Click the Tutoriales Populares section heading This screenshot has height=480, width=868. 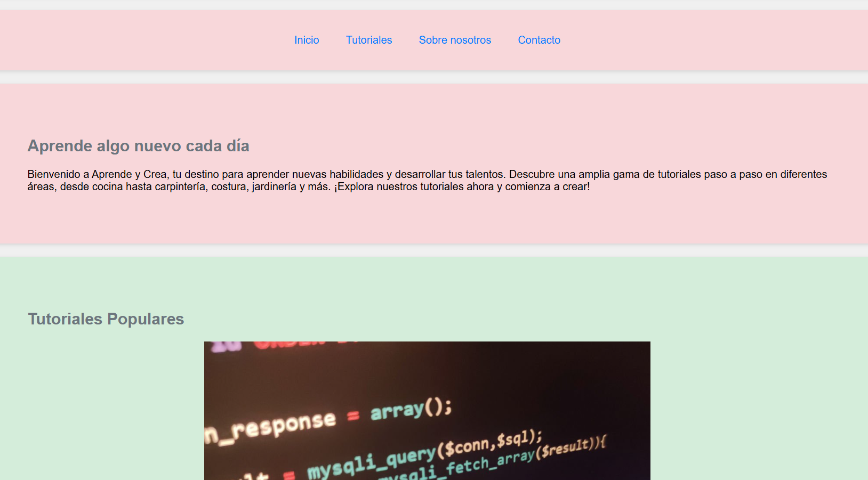[106, 319]
